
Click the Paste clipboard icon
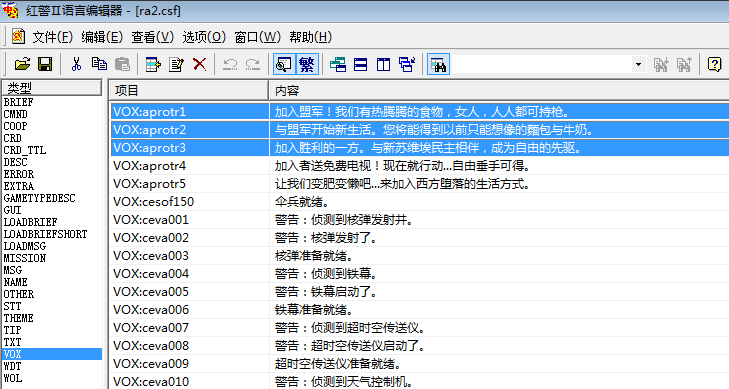pyautogui.click(x=122, y=64)
